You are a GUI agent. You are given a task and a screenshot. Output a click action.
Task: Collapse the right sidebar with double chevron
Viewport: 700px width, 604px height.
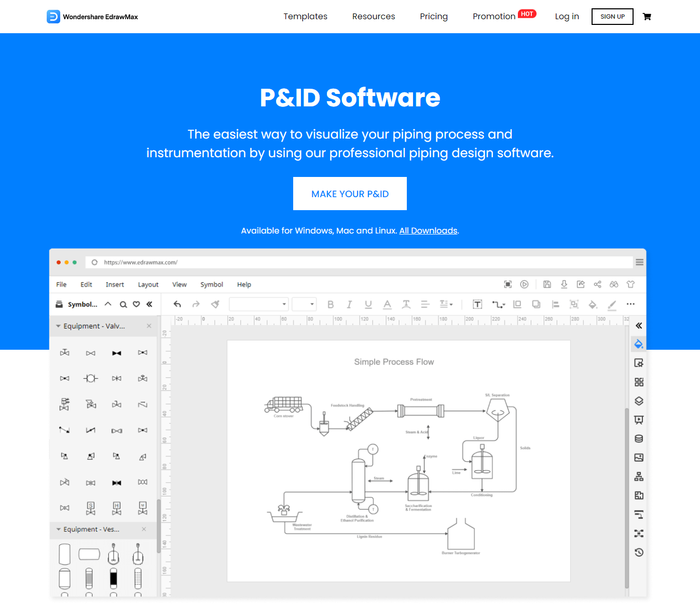point(639,326)
